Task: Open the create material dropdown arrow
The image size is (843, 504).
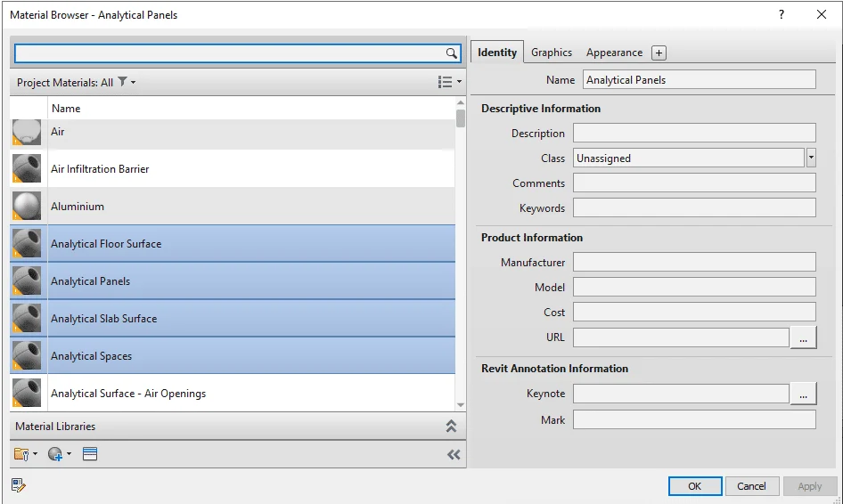Action: [x=69, y=454]
